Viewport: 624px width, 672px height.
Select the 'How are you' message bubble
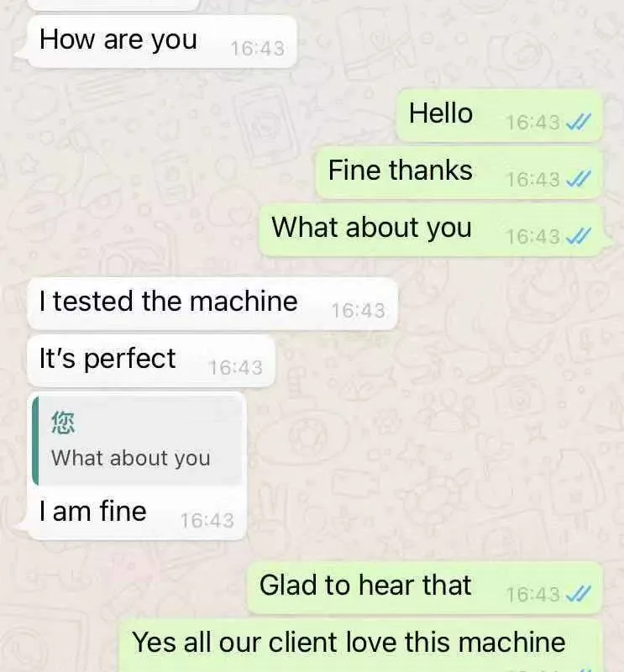coord(162,41)
